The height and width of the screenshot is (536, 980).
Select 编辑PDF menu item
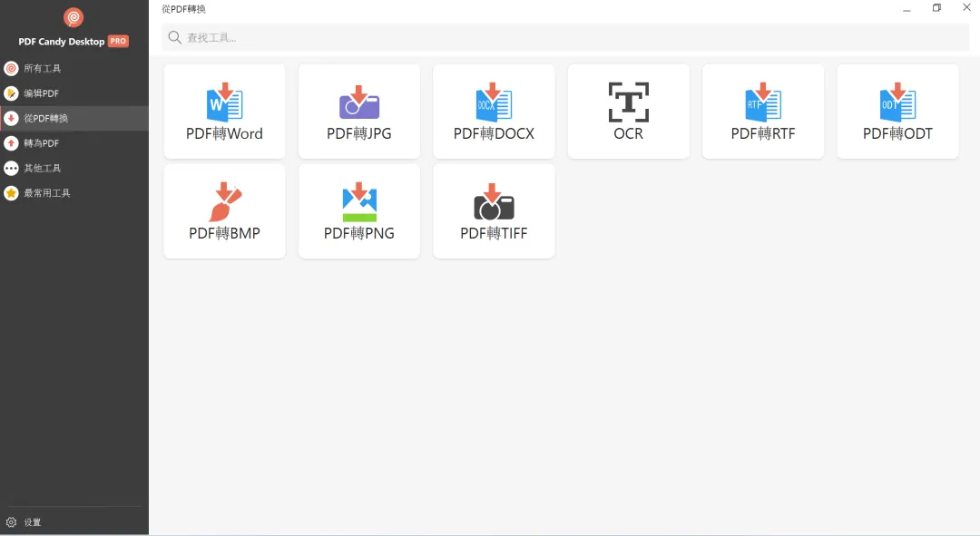[74, 93]
